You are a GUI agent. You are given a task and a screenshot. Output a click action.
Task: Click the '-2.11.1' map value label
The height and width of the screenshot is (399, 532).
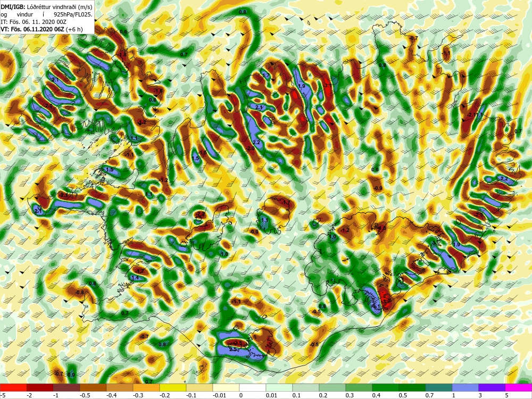[x=475, y=115]
